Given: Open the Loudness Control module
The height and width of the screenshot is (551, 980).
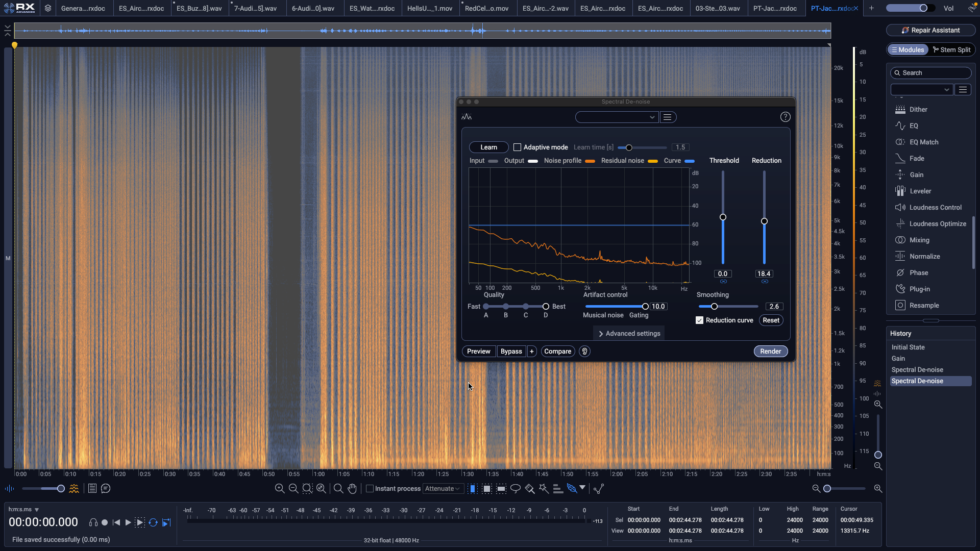Looking at the screenshot, I should (935, 207).
